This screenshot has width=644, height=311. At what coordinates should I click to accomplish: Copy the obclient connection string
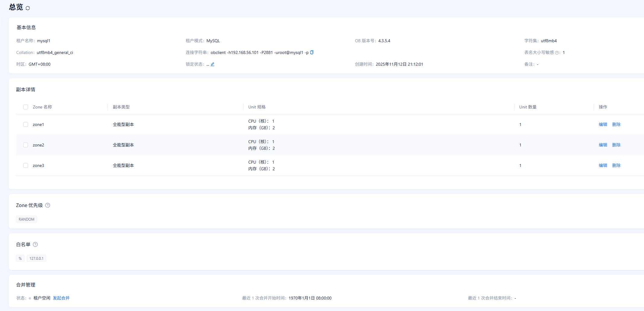click(312, 52)
